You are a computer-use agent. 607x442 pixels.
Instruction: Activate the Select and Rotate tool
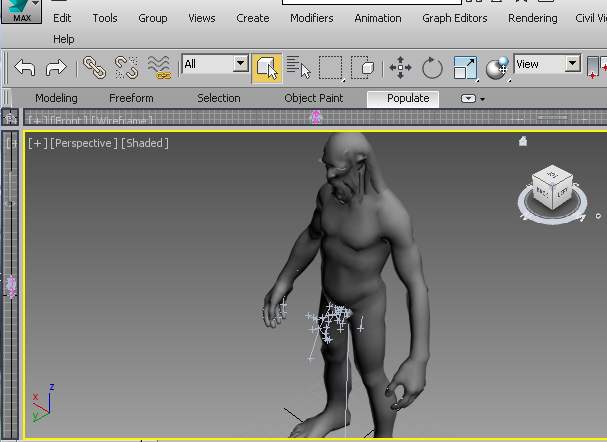pos(432,68)
